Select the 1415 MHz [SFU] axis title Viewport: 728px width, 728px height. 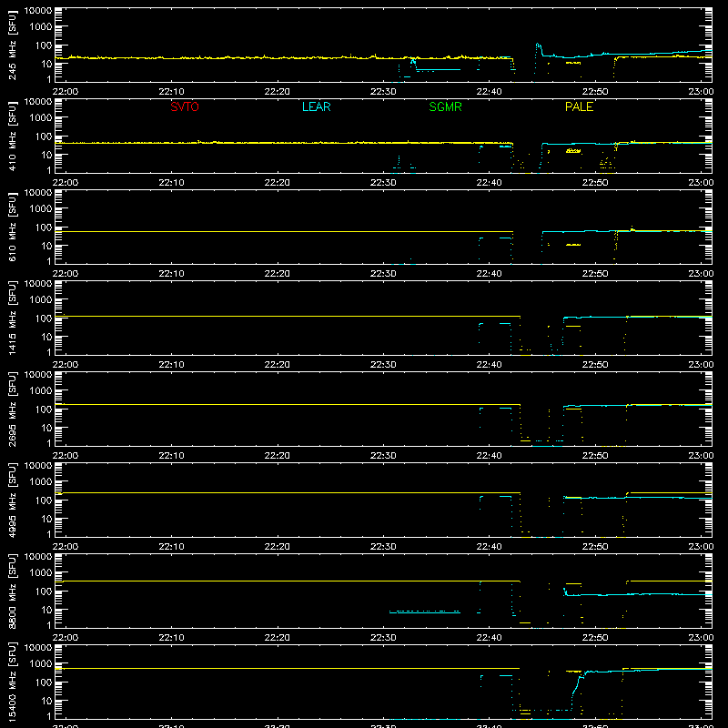[x=13, y=318]
